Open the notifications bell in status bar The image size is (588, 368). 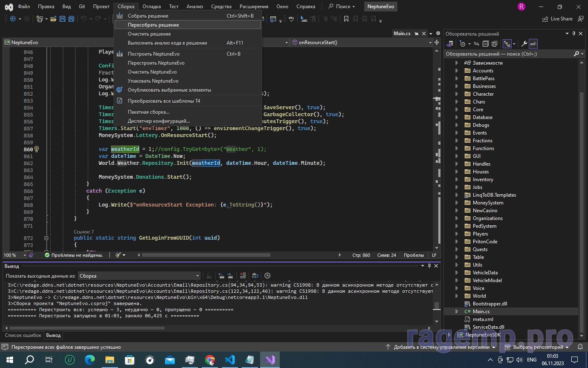580,347
